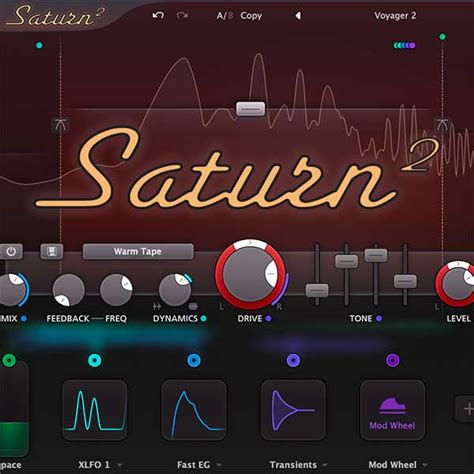Image resolution: width=474 pixels, height=474 pixels.
Task: Click the Level knob
Action: (x=456, y=284)
